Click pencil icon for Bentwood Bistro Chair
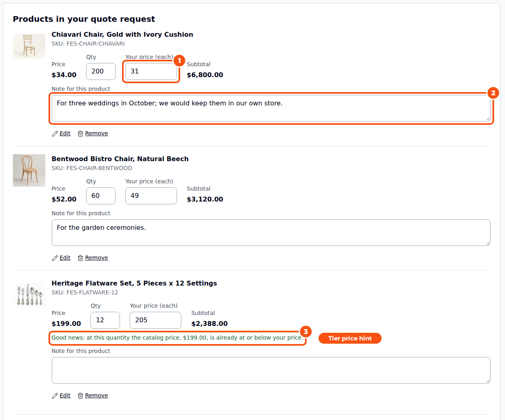The image size is (505, 420). coord(55,258)
